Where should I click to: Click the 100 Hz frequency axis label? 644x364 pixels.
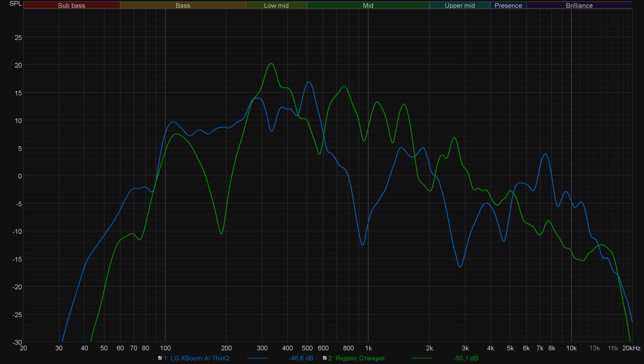tap(165, 348)
